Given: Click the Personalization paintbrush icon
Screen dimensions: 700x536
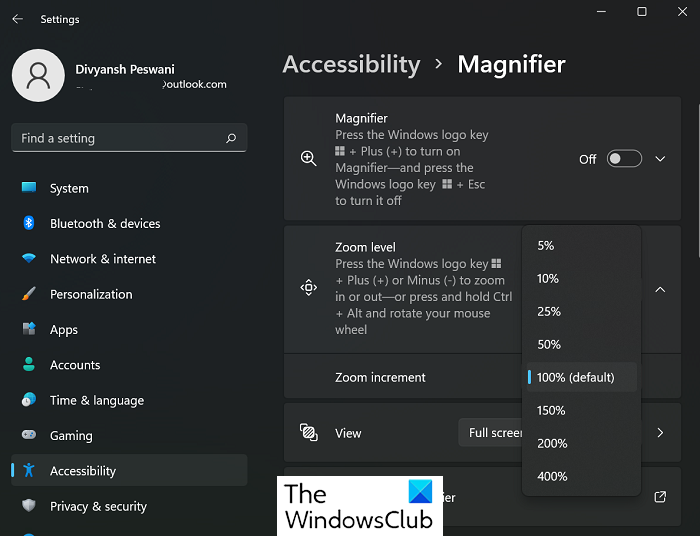Looking at the screenshot, I should pos(29,294).
